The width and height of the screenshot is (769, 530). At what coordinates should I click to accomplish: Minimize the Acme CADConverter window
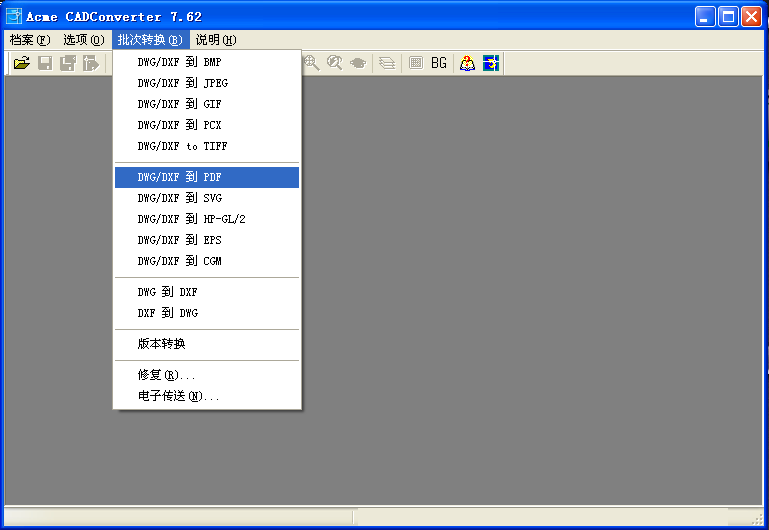705,17
